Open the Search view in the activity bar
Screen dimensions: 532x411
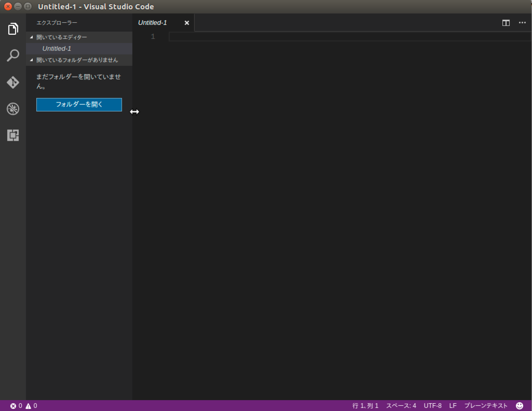[x=13, y=55]
